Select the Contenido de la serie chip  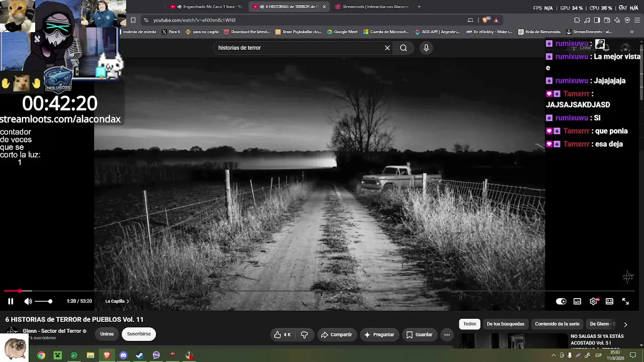coord(557,324)
